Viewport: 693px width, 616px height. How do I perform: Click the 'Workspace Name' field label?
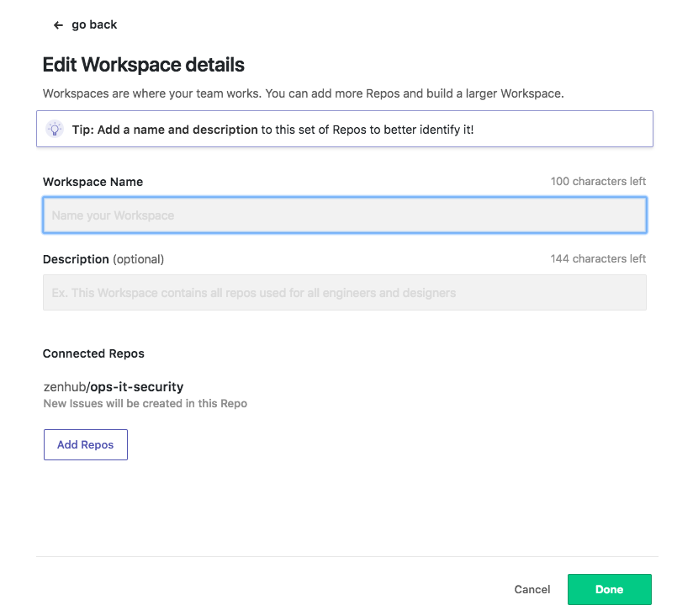pos(93,182)
